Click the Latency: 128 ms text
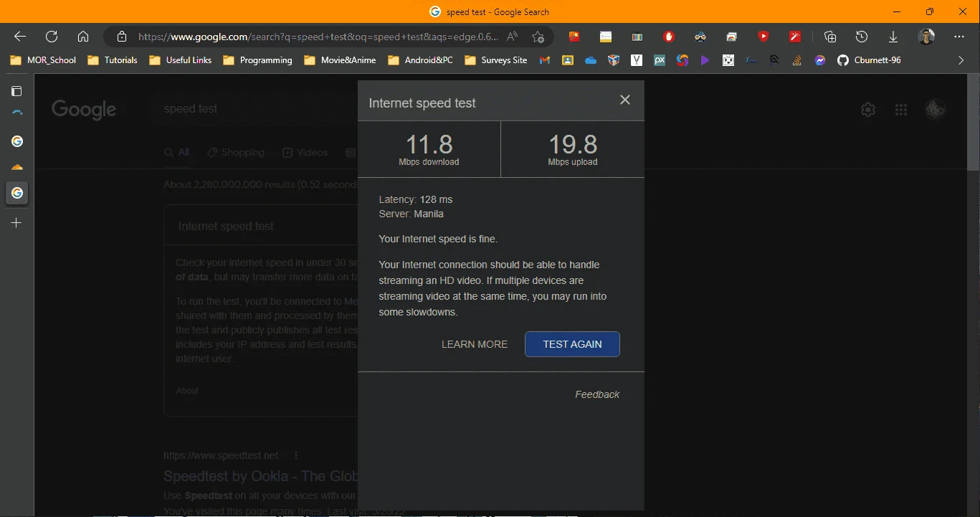 click(x=416, y=199)
